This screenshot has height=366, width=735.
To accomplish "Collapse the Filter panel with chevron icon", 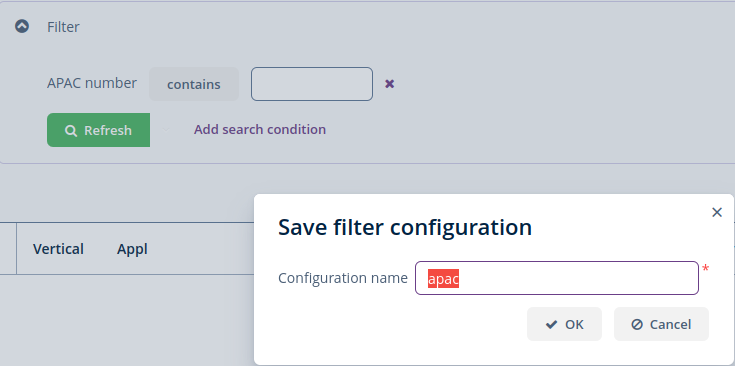I will pos(22,26).
